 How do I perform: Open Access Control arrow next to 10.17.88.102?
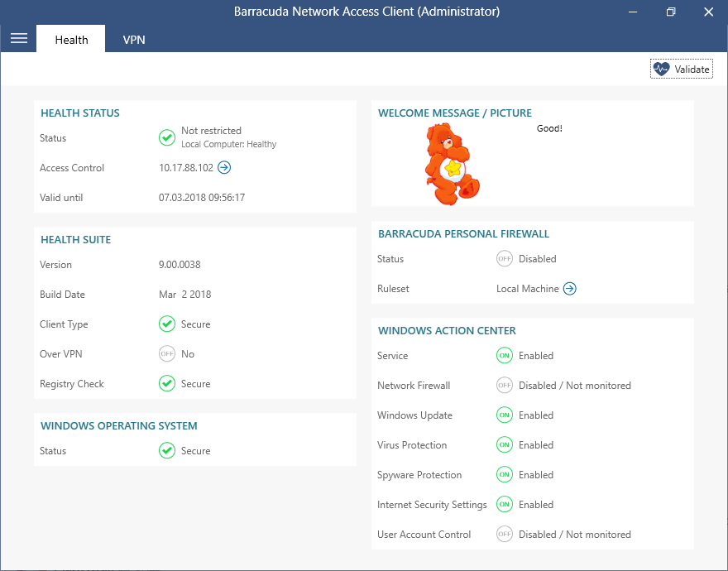pos(224,167)
